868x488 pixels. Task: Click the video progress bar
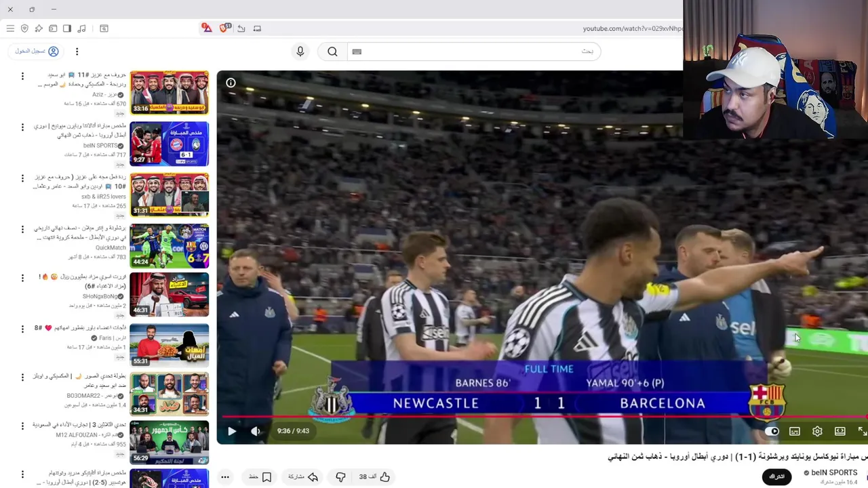click(542, 418)
